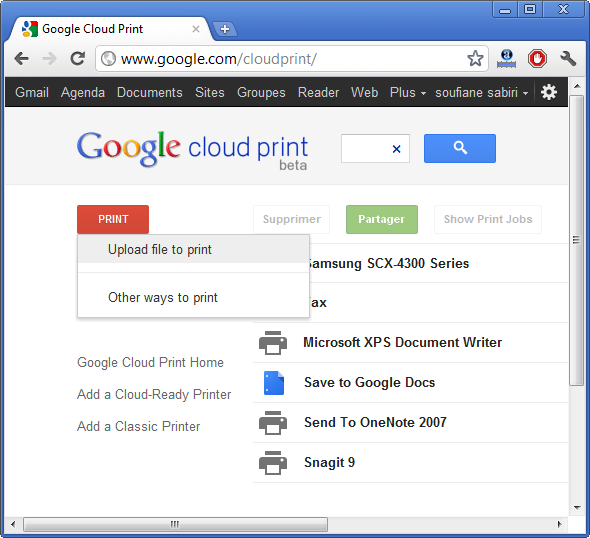Select the Google Cloud Print browser tab
Viewport: 590px width, 538px height.
click(x=109, y=29)
